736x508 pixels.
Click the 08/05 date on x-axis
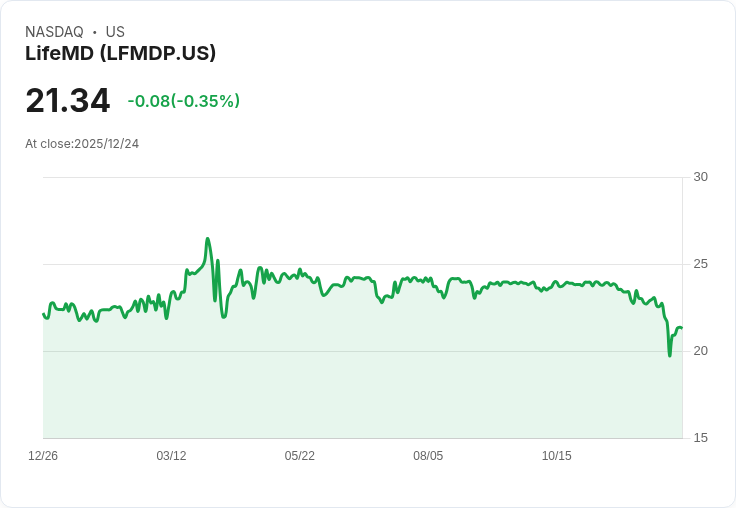click(x=428, y=456)
